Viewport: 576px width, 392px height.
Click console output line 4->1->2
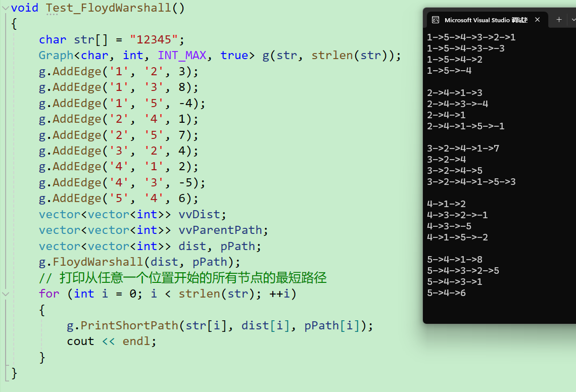[446, 204]
